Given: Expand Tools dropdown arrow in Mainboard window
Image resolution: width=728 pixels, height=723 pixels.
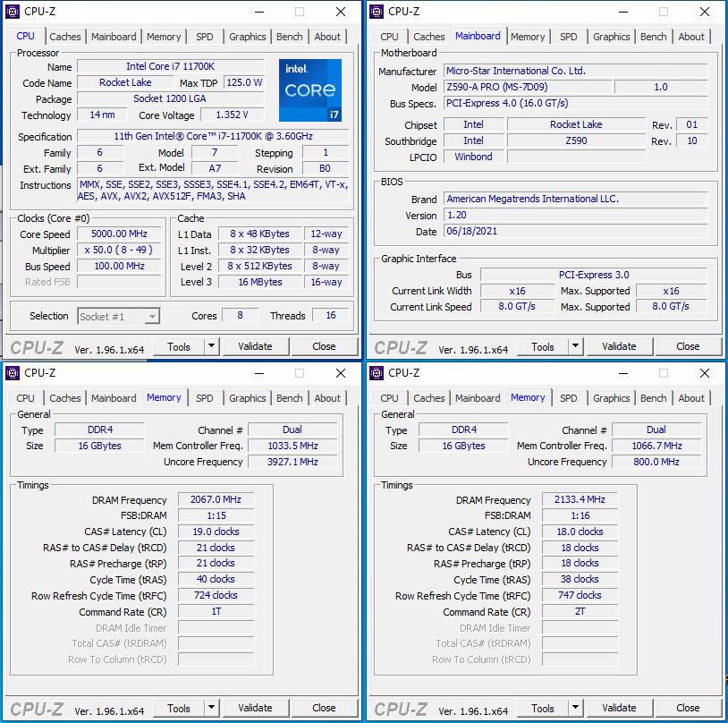Looking at the screenshot, I should tap(575, 346).
